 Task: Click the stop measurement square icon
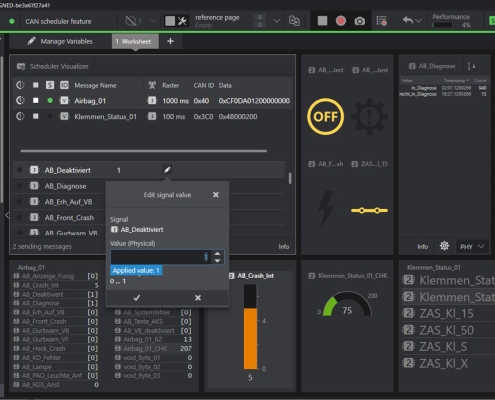tap(322, 21)
